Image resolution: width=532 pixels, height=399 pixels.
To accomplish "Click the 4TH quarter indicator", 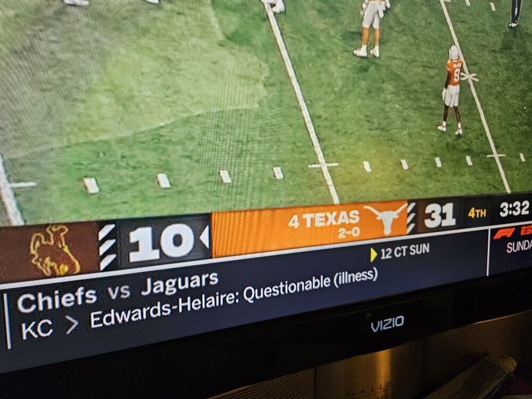I will [477, 213].
